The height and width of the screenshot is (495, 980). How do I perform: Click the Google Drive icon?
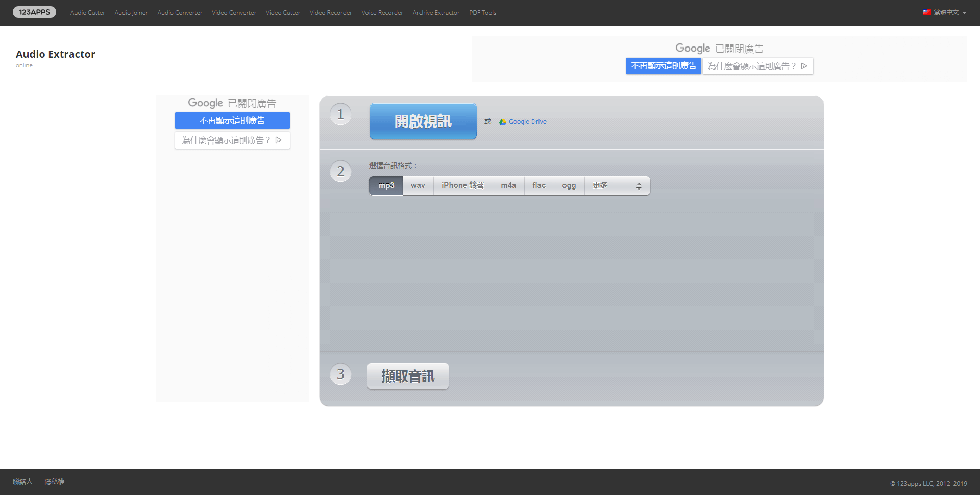(x=503, y=121)
